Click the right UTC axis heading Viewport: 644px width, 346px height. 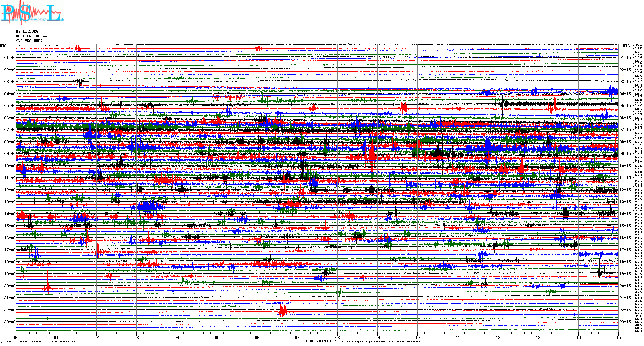[626, 46]
